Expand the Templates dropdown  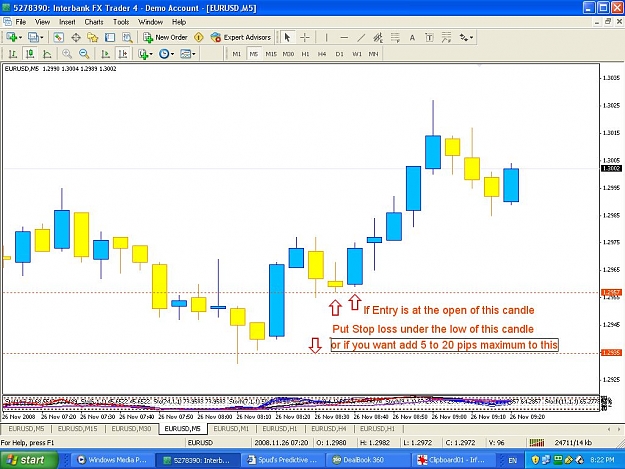(x=194, y=54)
